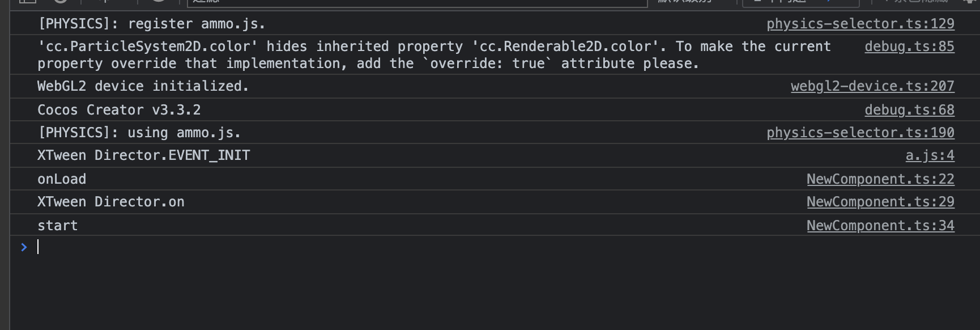
Task: Open the debug.ts:85 source link
Action: point(909,46)
